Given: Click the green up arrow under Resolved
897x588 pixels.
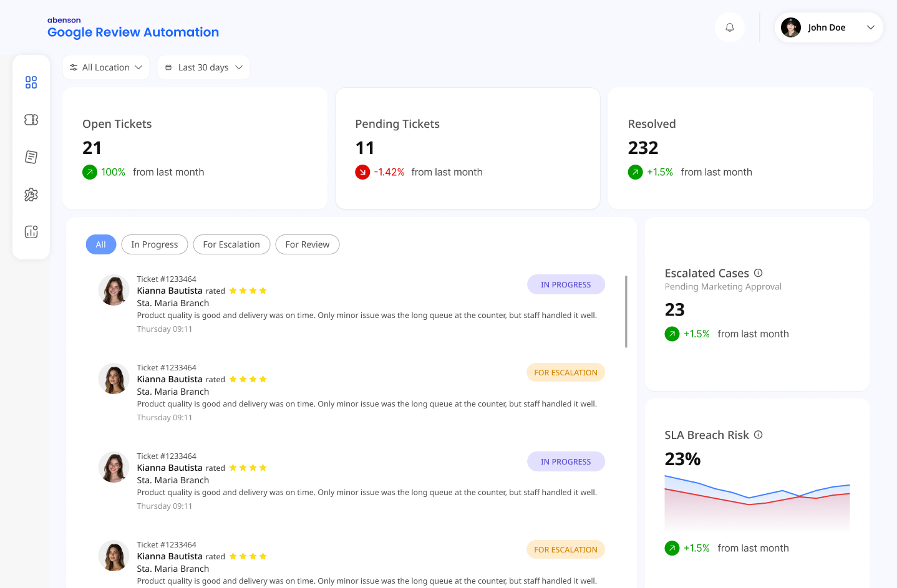Looking at the screenshot, I should point(636,172).
